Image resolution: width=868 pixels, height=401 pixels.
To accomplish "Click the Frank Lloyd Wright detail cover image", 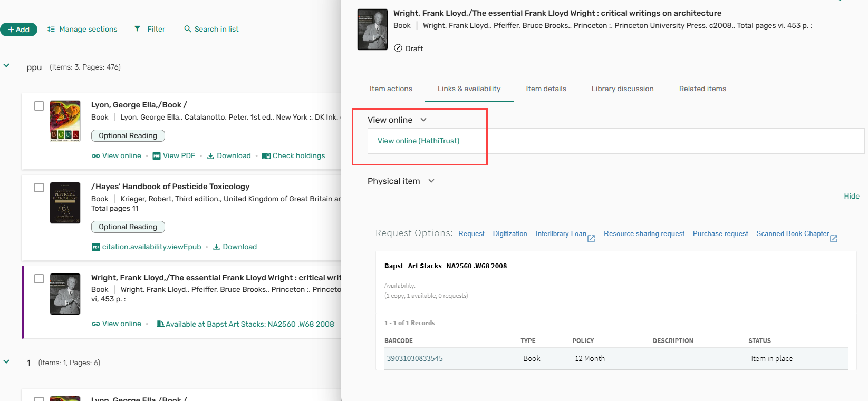I will click(372, 30).
